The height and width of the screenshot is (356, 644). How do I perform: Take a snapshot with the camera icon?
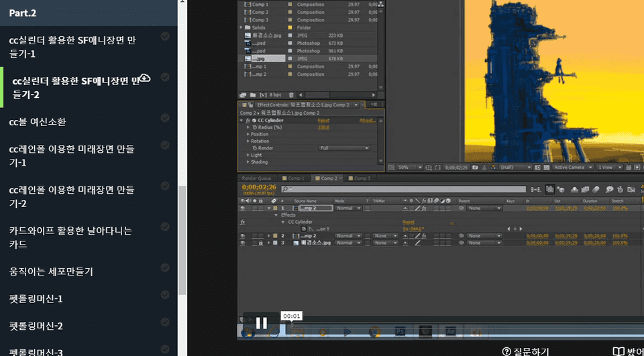(475, 168)
